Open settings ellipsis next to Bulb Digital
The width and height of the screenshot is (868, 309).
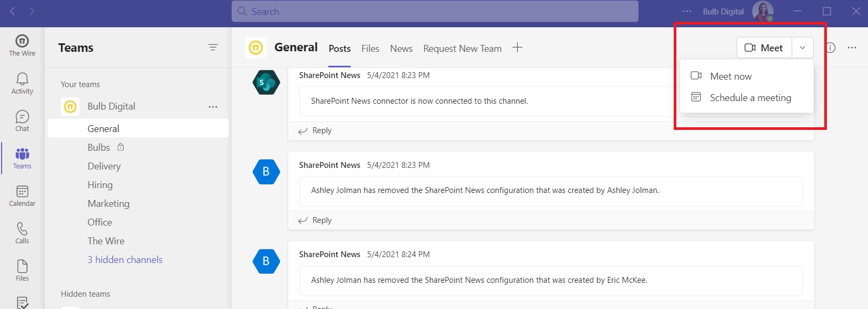[687, 11]
